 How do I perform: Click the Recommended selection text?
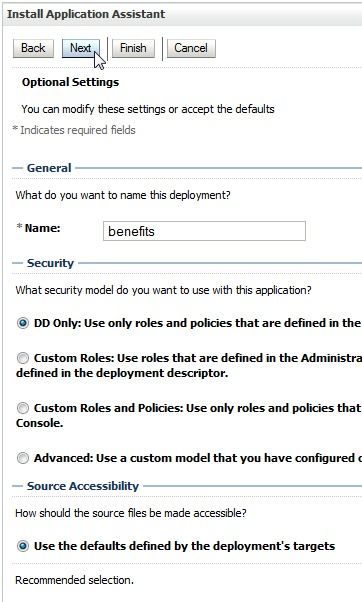[x=74, y=580]
